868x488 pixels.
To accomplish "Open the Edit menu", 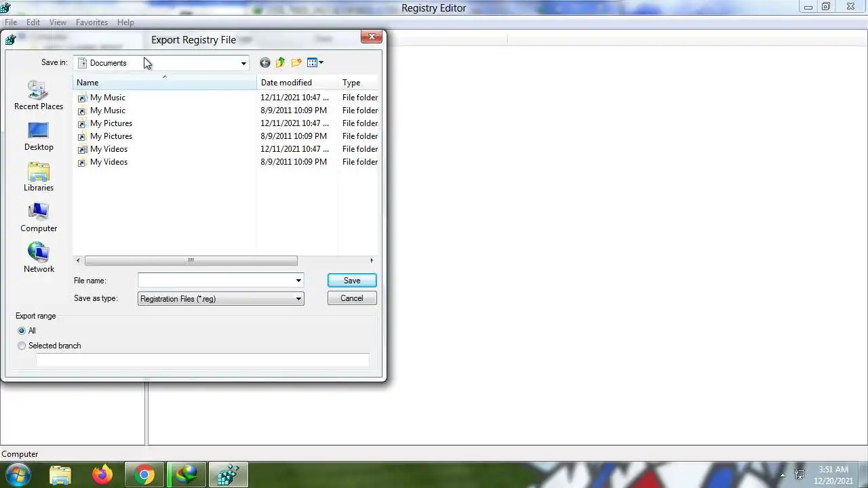I will 33,22.
